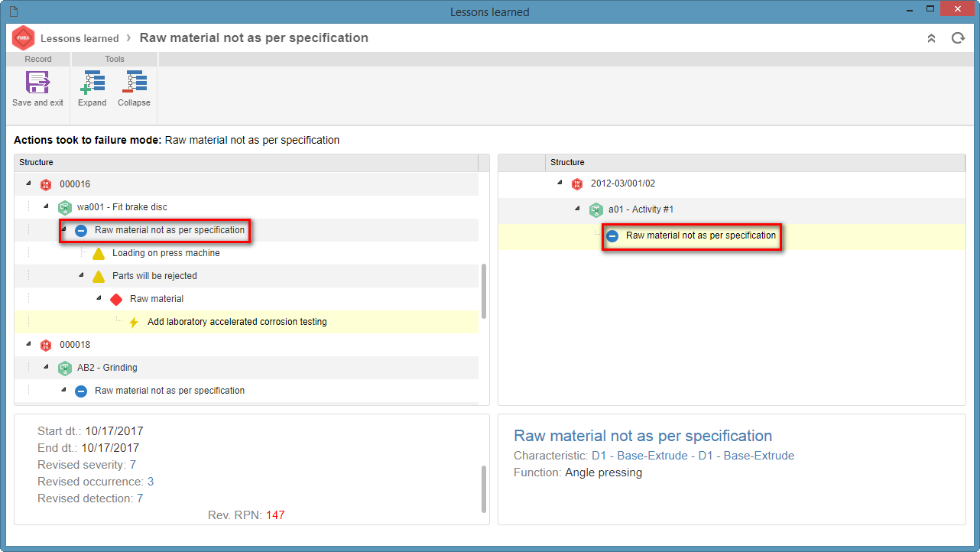
Task: Click the Expand tree tool icon
Action: [92, 83]
